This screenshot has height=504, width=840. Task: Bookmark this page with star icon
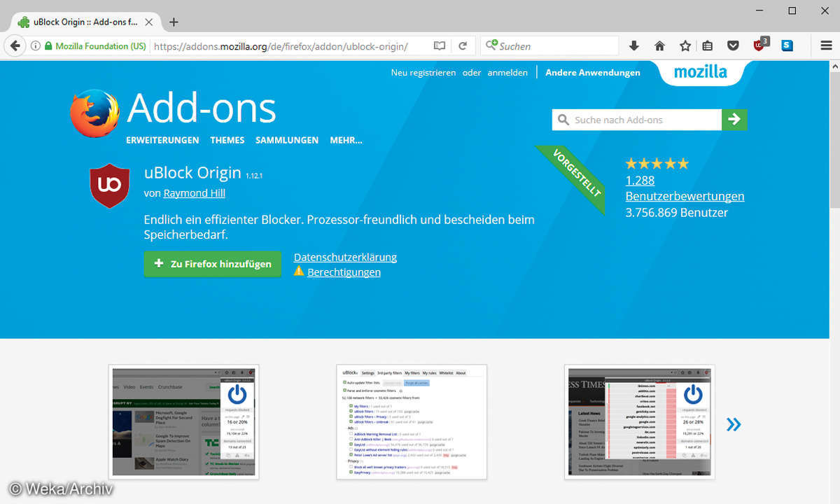(x=685, y=46)
